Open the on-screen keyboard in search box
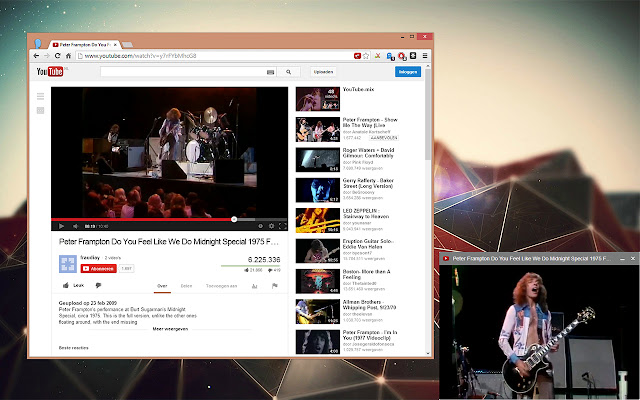The width and height of the screenshot is (640, 400). pos(270,72)
